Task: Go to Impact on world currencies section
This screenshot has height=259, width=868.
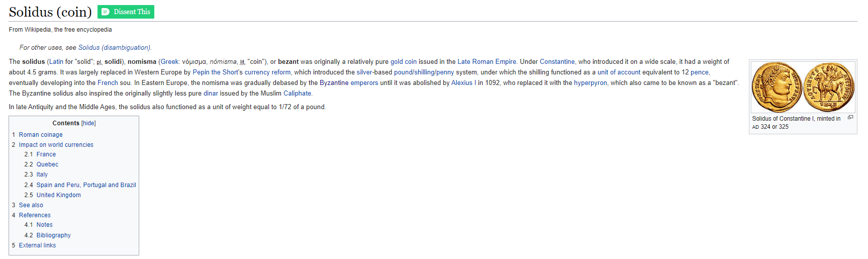Action: 56,145
